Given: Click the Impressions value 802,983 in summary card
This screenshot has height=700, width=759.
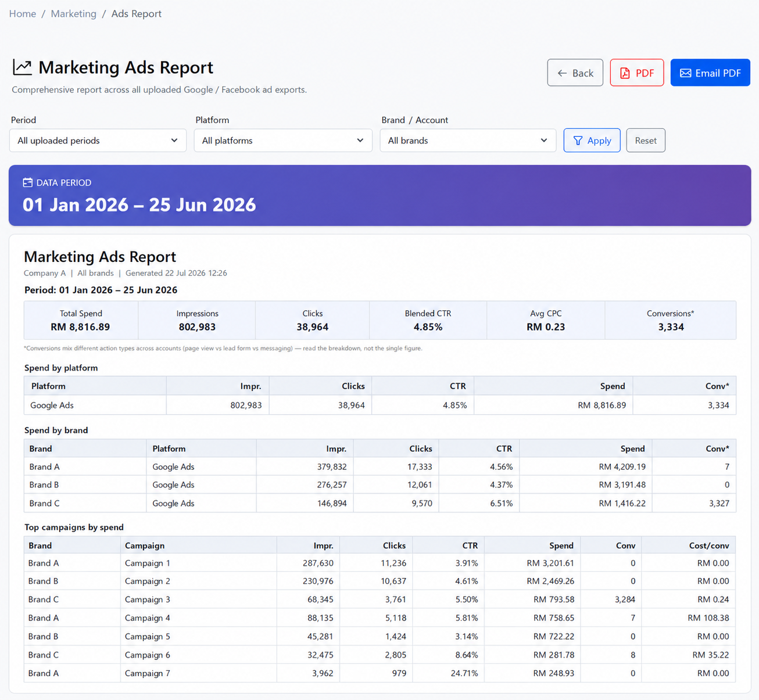Looking at the screenshot, I should tap(197, 327).
